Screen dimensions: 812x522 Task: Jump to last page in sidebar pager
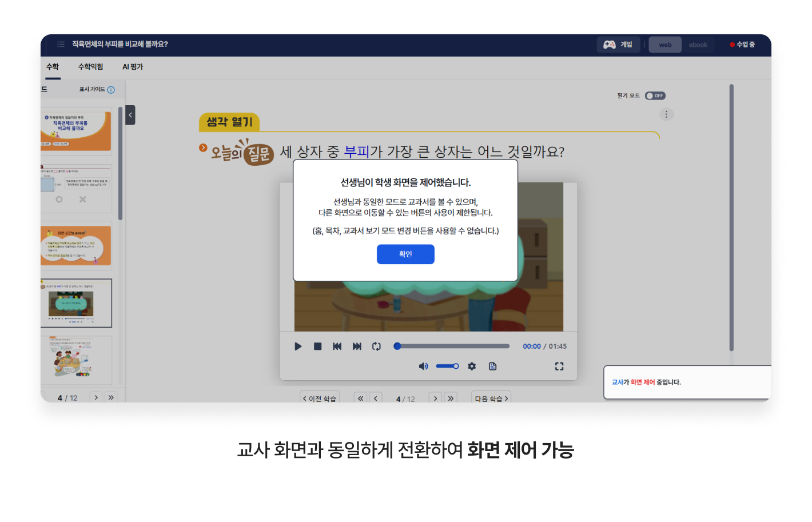(x=111, y=397)
